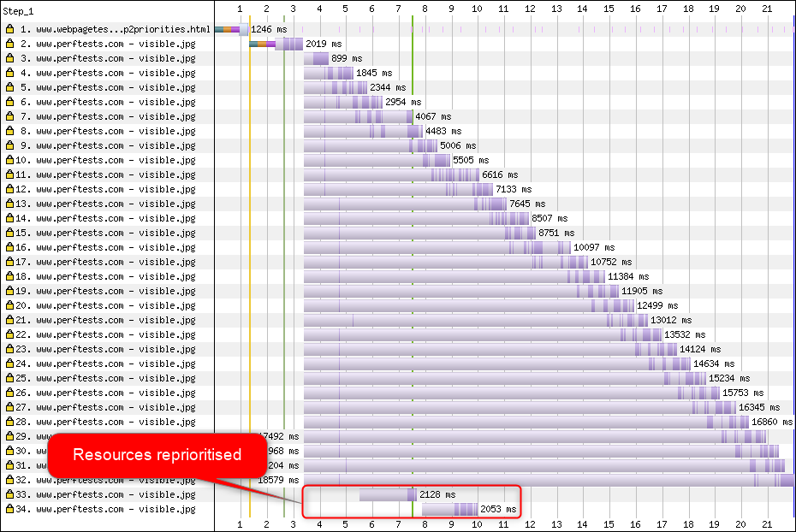This screenshot has width=796, height=532.
Task: Select the lock icon of request 12
Action: (x=9, y=189)
